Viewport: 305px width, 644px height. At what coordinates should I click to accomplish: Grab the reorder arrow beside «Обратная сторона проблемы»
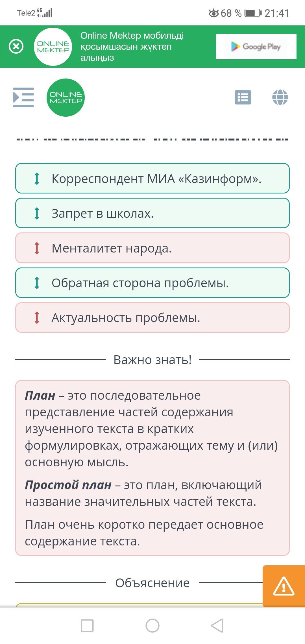click(x=37, y=283)
